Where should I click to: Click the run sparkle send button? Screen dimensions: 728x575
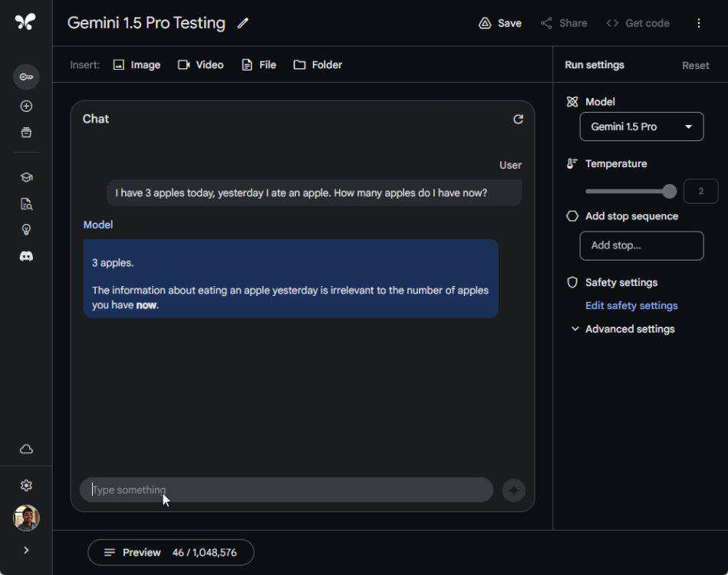pyautogui.click(x=513, y=491)
